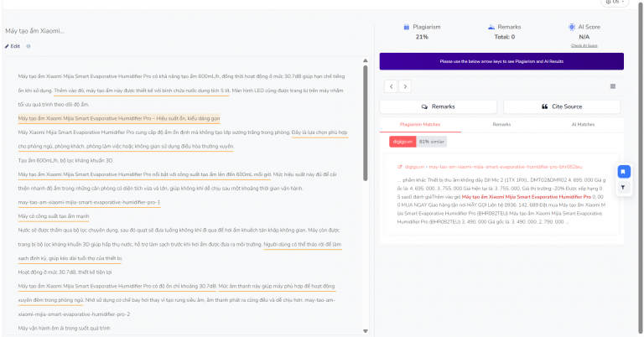Image resolution: width=644 pixels, height=337 pixels.
Task: Click the Remarks button
Action: click(x=439, y=106)
